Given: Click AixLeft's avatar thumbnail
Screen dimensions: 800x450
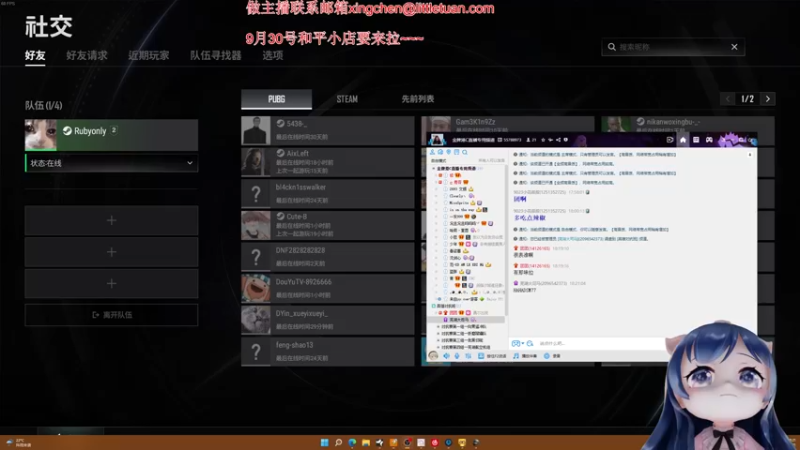Looking at the screenshot, I should pos(256,162).
